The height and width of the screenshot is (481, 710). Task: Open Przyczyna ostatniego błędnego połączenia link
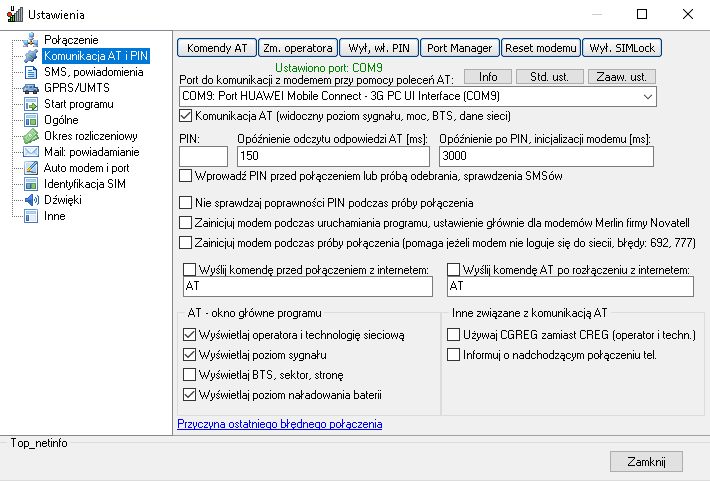279,424
